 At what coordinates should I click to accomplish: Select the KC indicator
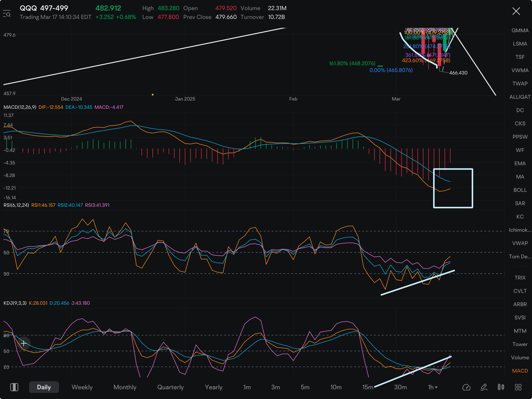click(520, 217)
